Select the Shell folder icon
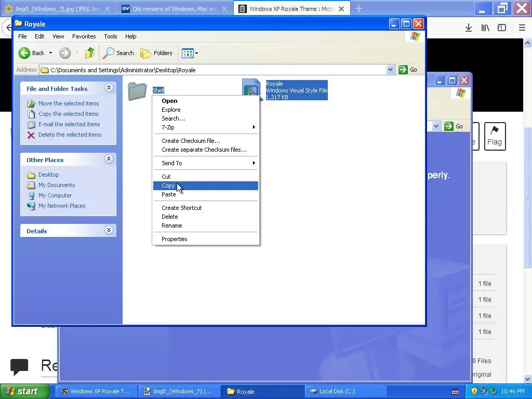Image resolution: width=532 pixels, height=399 pixels. pyautogui.click(x=137, y=91)
